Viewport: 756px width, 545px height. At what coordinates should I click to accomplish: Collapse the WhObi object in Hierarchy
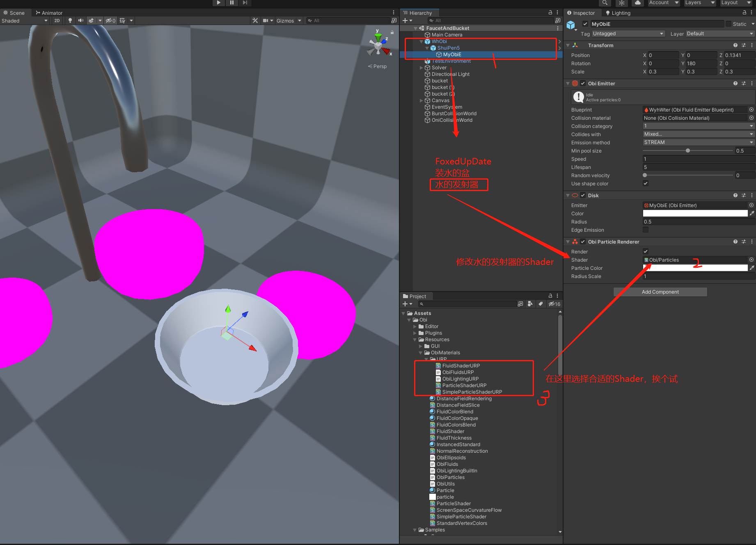tap(421, 41)
